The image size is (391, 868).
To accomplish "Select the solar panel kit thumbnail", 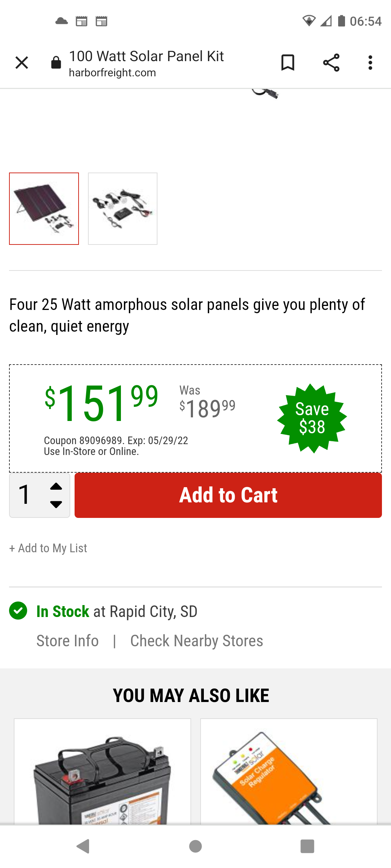I will click(44, 209).
